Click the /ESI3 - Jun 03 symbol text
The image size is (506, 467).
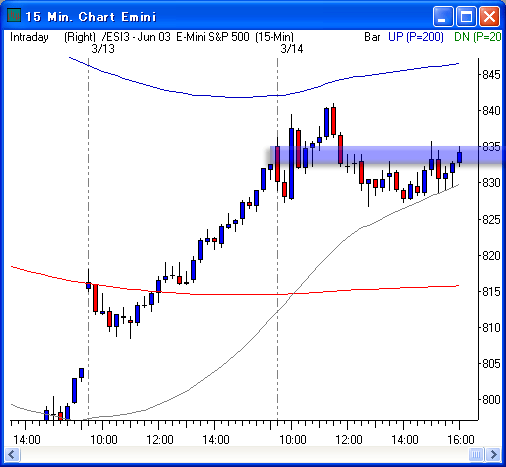(x=136, y=37)
